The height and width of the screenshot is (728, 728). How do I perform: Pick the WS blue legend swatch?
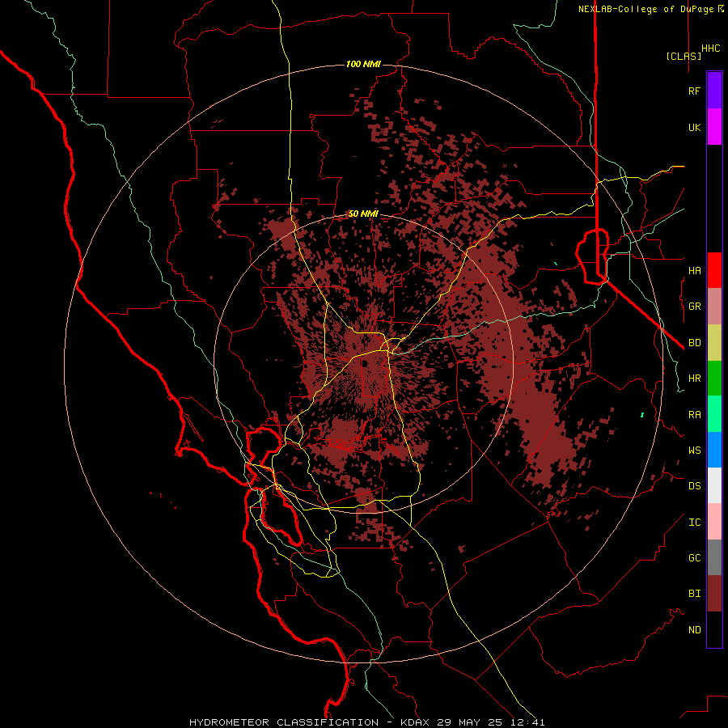click(714, 450)
